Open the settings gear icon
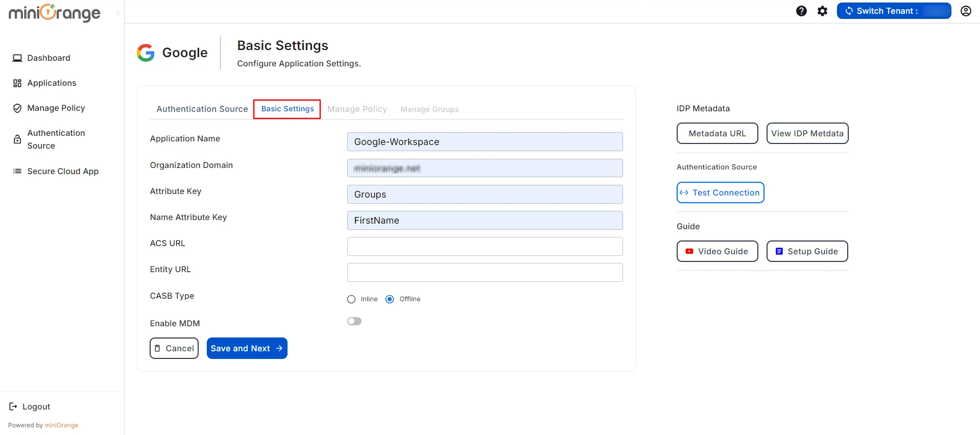 tap(822, 11)
